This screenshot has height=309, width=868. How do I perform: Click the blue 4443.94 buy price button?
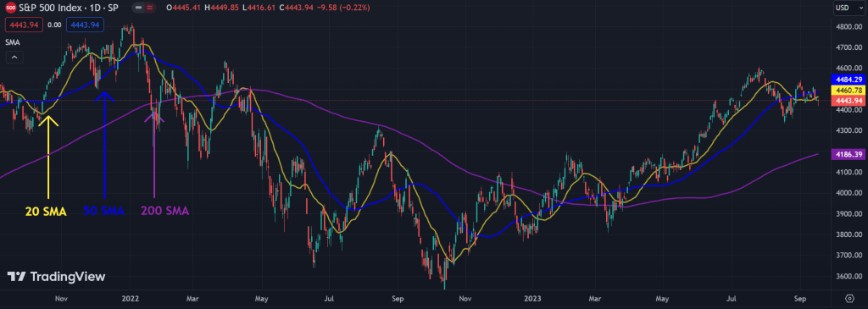point(86,25)
